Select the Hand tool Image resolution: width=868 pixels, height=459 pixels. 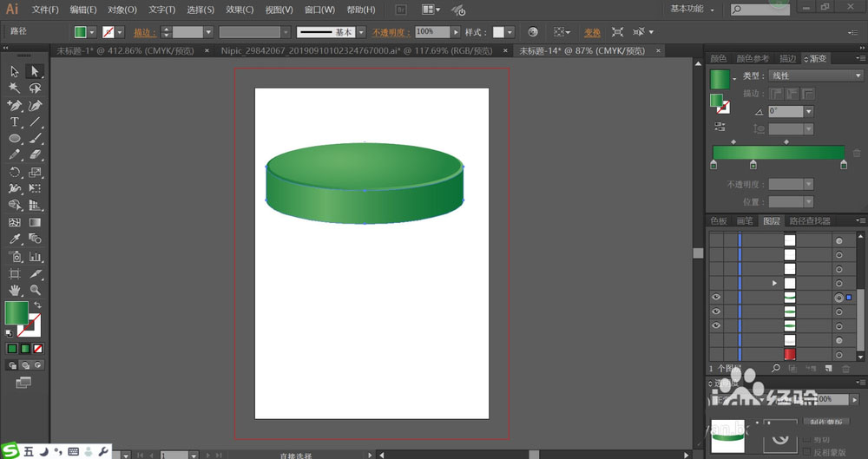pyautogui.click(x=15, y=290)
